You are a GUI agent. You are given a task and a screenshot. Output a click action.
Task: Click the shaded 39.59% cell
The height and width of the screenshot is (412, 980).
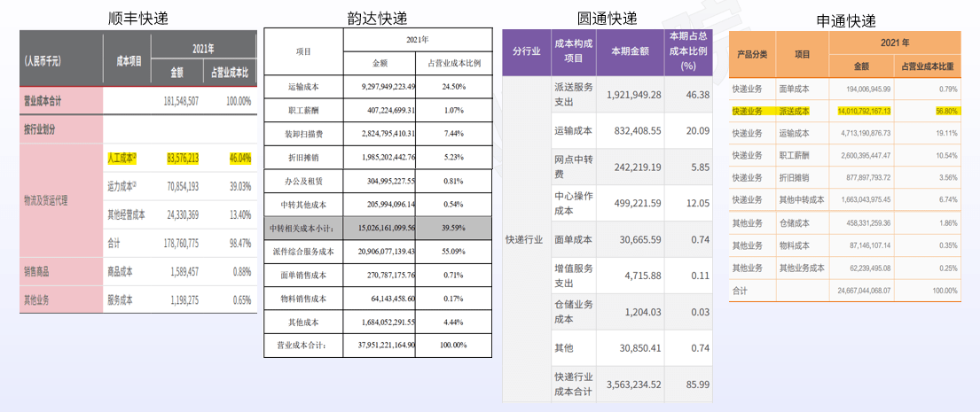coord(454,229)
